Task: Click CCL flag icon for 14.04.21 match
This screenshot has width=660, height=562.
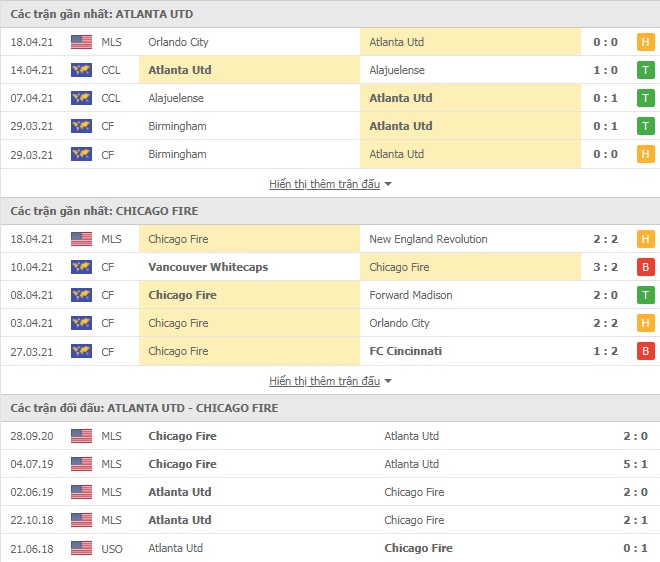Action: pyautogui.click(x=81, y=70)
